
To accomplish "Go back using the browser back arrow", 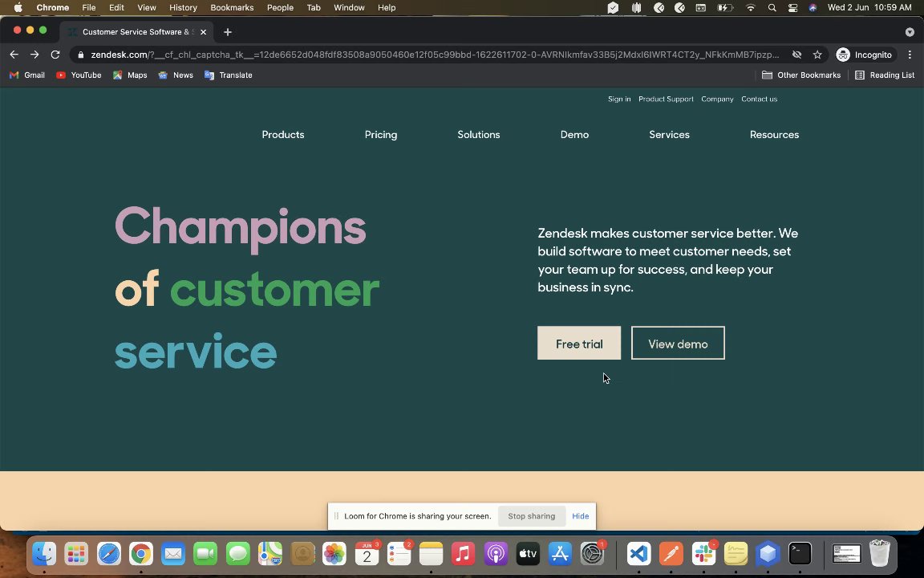I will (x=14, y=55).
